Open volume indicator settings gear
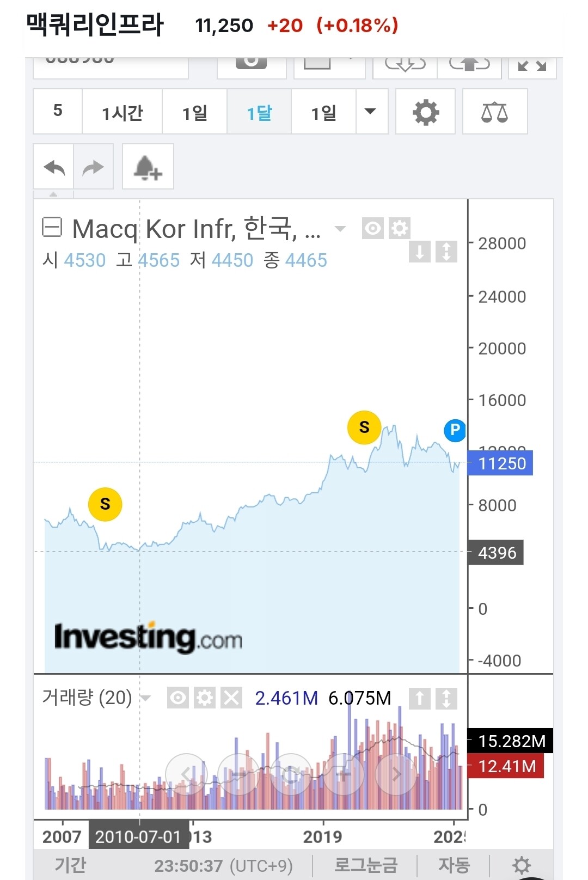This screenshot has height=880, width=588. click(205, 698)
